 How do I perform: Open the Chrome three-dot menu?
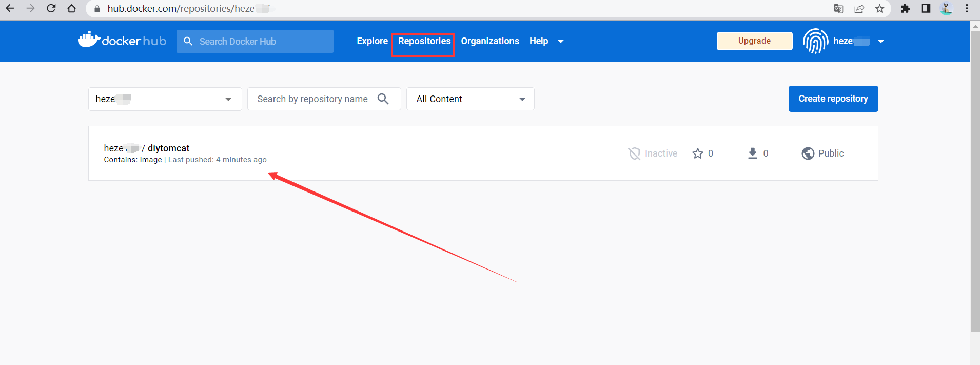[967, 8]
